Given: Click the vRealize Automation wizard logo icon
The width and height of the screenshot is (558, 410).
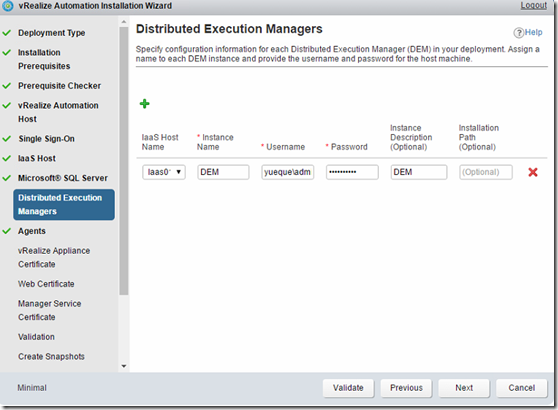Looking at the screenshot, I should click(x=7, y=6).
